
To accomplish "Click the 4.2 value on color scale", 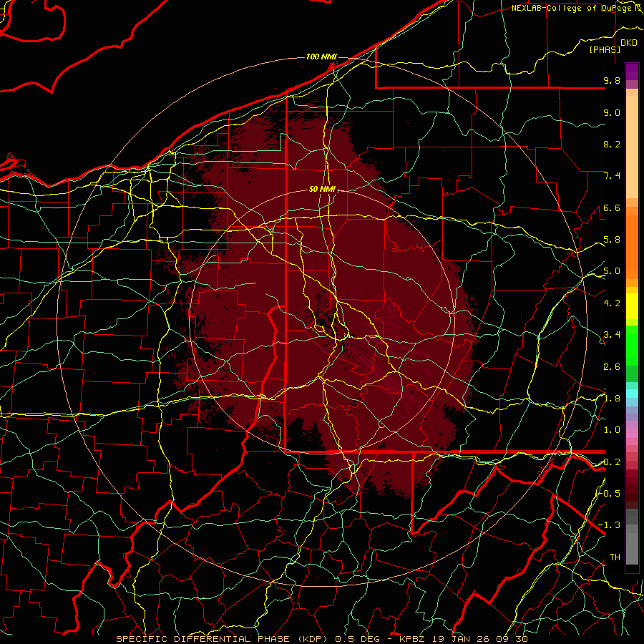I will click(612, 303).
